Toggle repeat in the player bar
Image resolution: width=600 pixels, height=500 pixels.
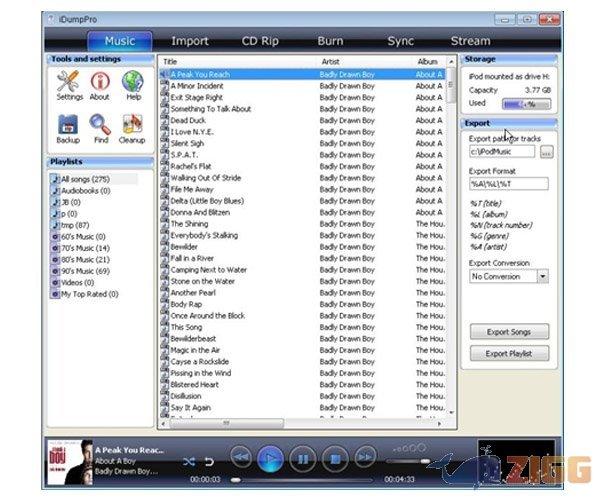[209, 461]
